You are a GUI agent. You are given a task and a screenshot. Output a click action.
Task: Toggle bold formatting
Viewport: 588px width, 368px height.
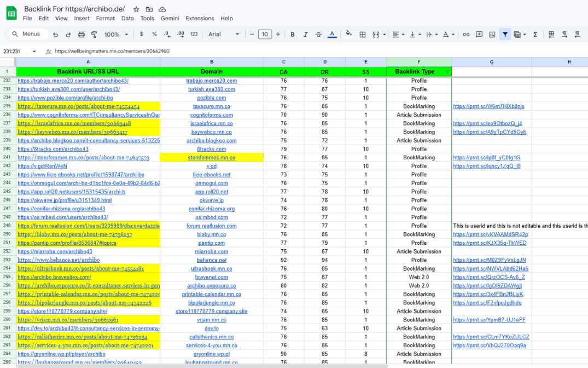pos(292,34)
